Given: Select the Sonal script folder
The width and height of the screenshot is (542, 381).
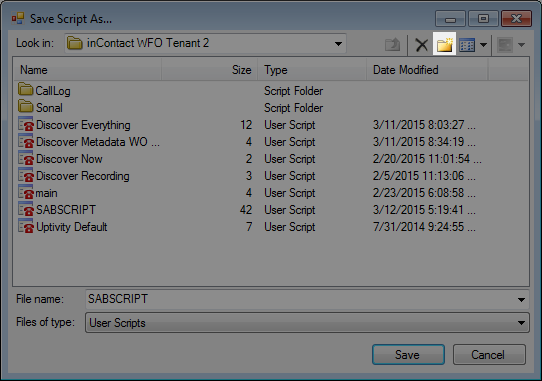Looking at the screenshot, I should [x=40, y=108].
